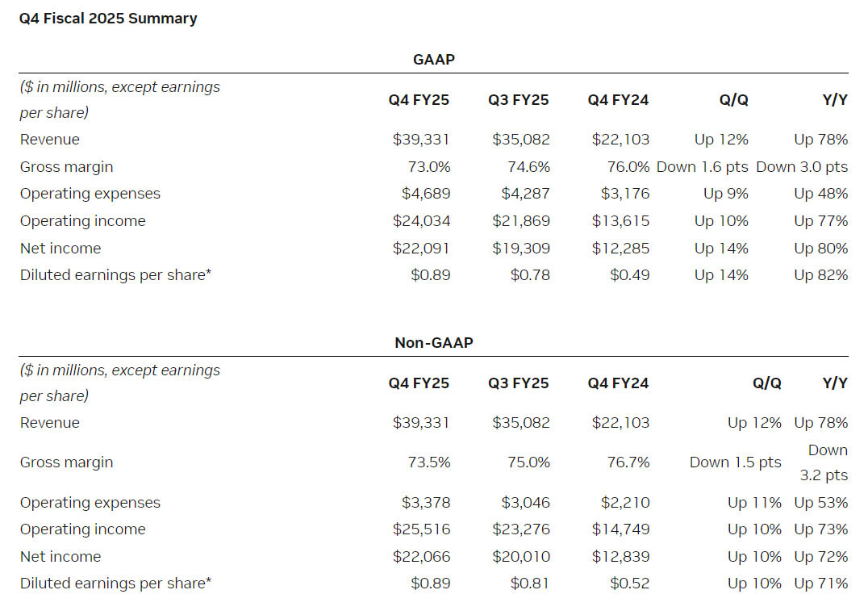The image size is (868, 615).
Task: Click Non-GAAP 'Down 1.5 pts' cell
Action: point(735,462)
